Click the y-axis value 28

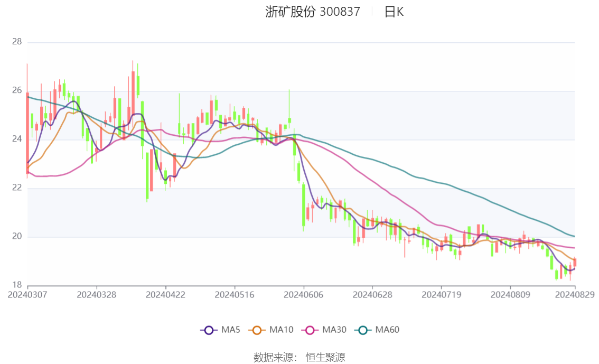[x=17, y=42]
